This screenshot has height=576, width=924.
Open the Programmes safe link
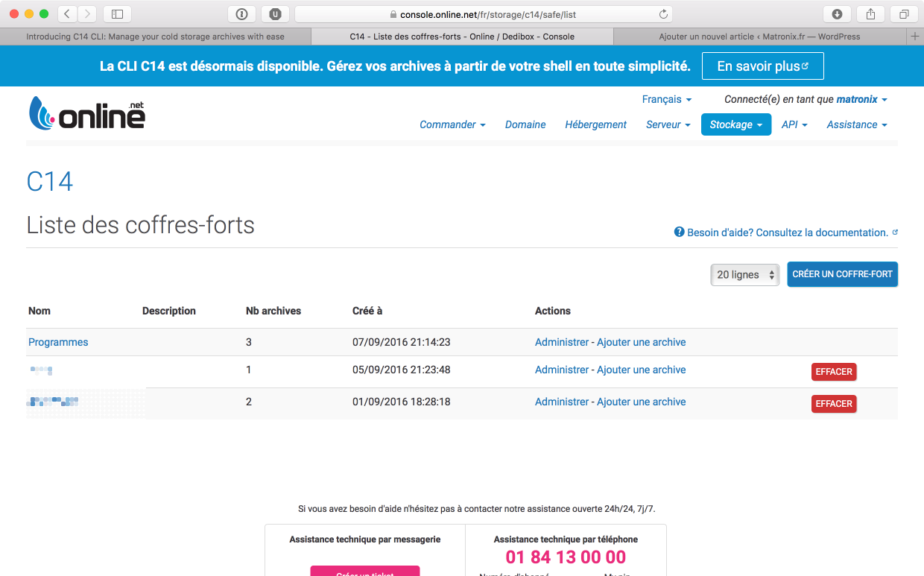(58, 342)
